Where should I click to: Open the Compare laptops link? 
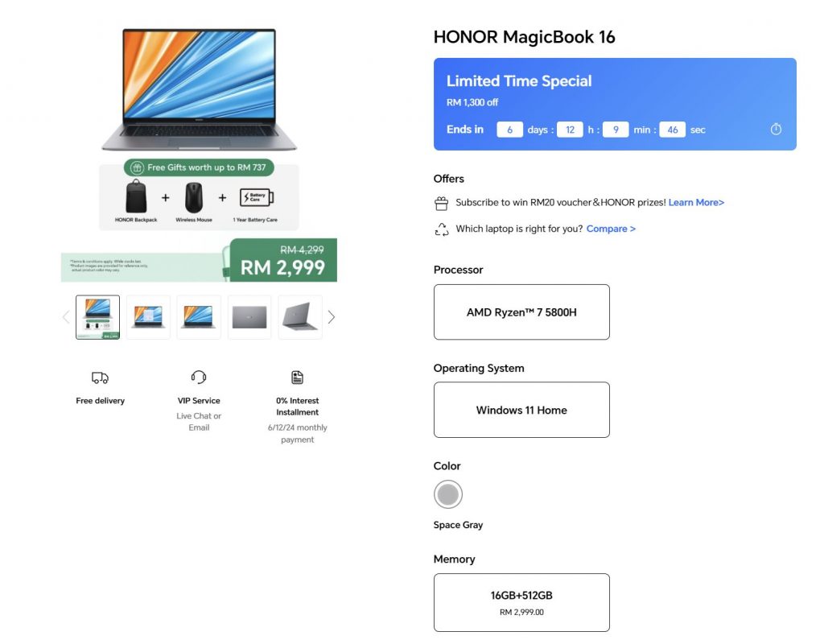coord(611,229)
